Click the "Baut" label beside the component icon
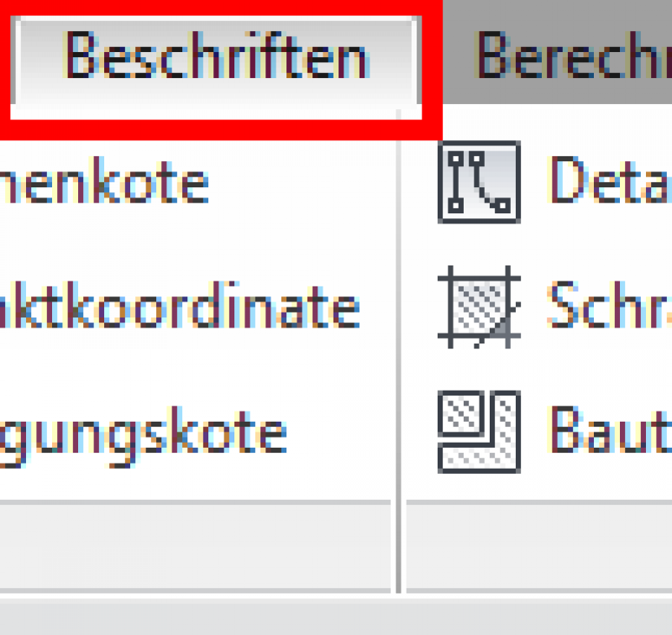Screen dimensions: 672x635 click(x=610, y=429)
